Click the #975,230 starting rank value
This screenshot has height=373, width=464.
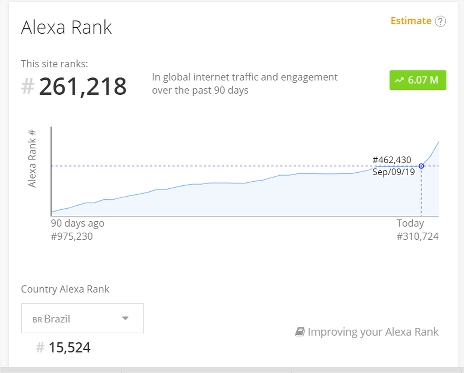[x=72, y=236]
